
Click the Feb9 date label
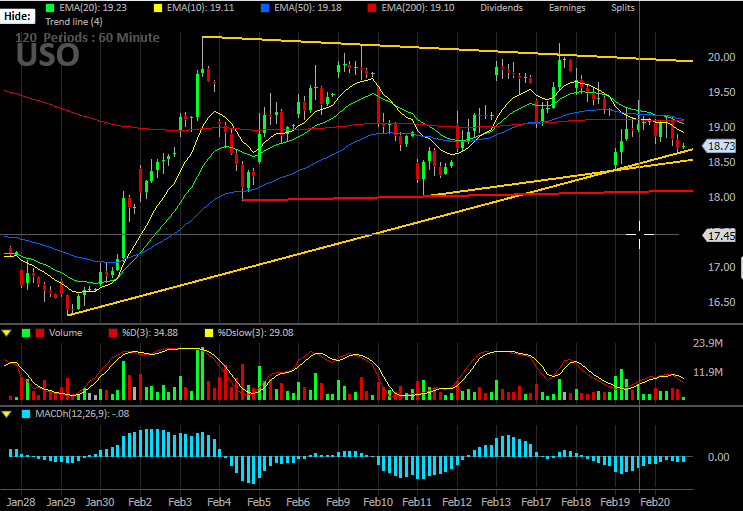338,502
